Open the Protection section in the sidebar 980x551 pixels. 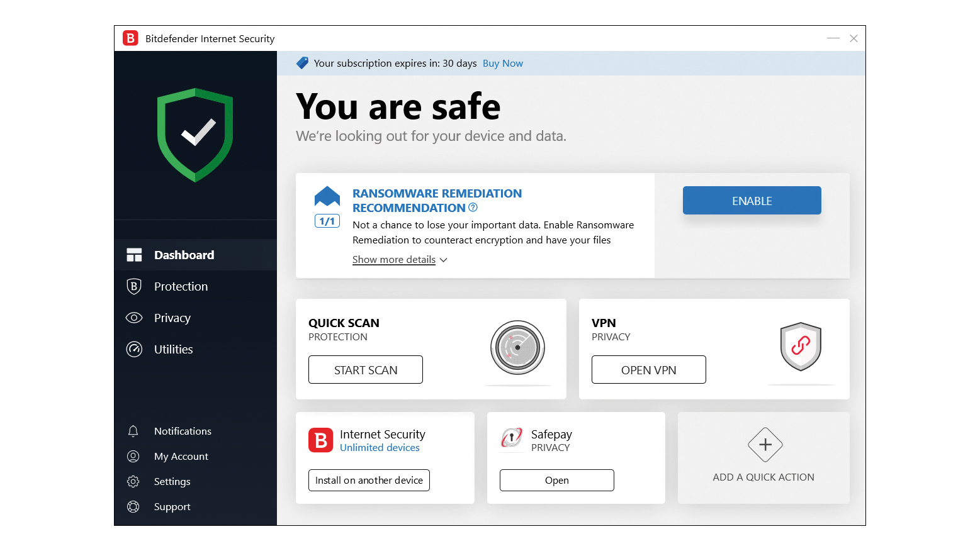point(181,286)
